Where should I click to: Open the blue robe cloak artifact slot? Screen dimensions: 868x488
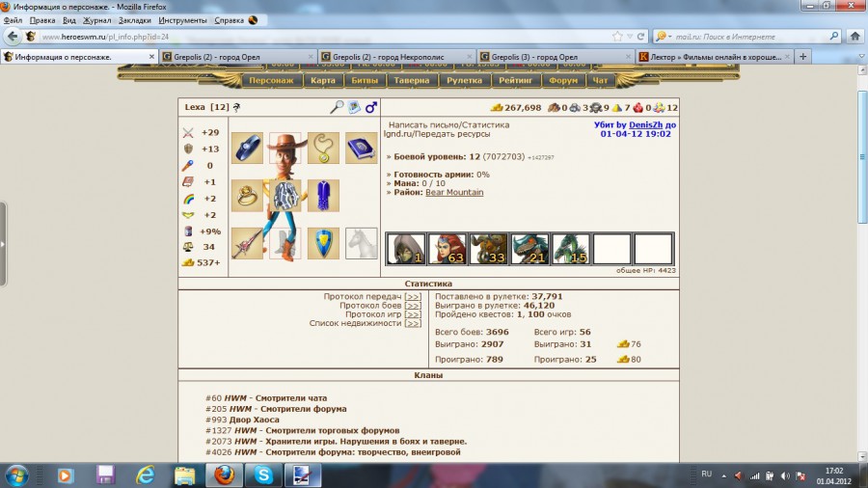323,196
